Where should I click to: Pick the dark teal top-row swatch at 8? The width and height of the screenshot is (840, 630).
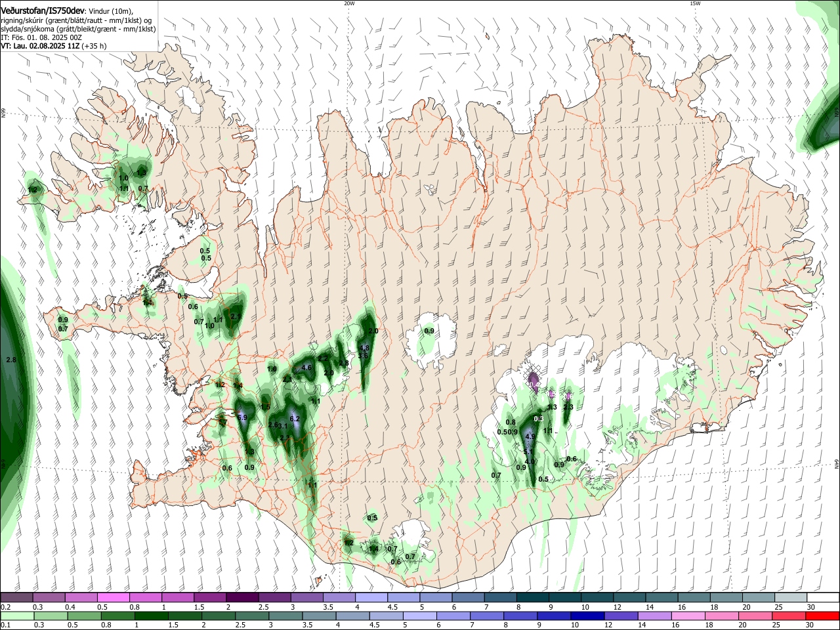[532, 597]
